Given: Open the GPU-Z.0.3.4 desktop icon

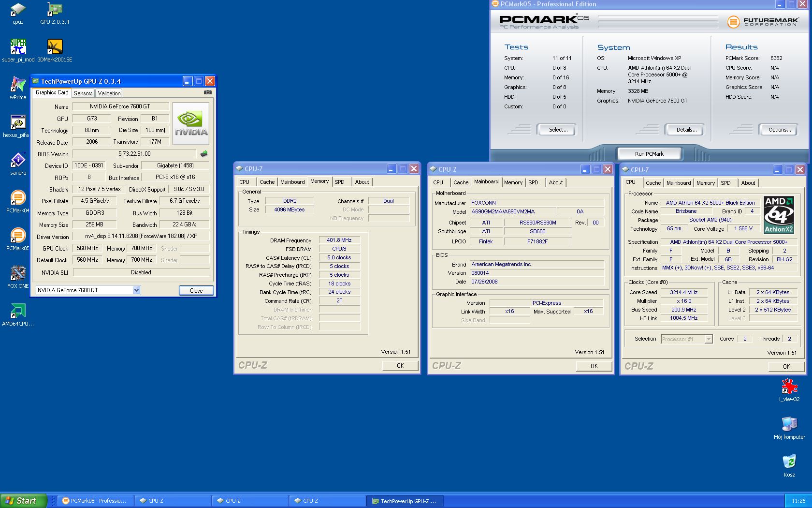Looking at the screenshot, I should coord(55,13).
